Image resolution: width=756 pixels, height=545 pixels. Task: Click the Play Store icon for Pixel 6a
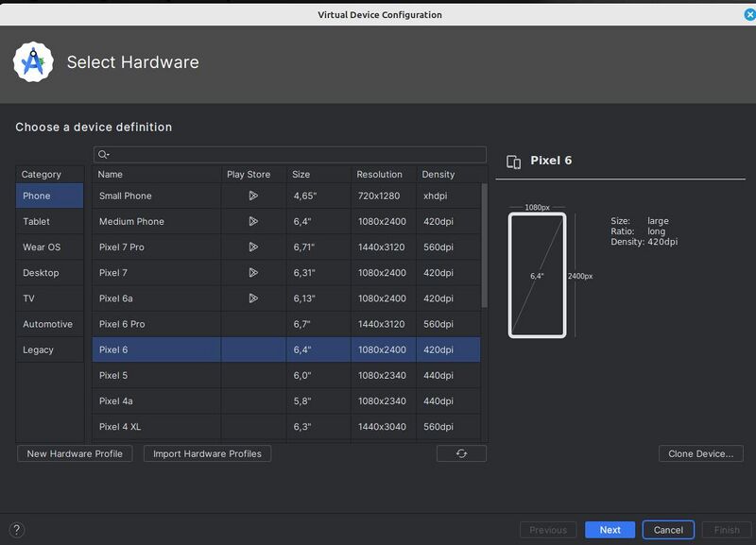click(253, 298)
